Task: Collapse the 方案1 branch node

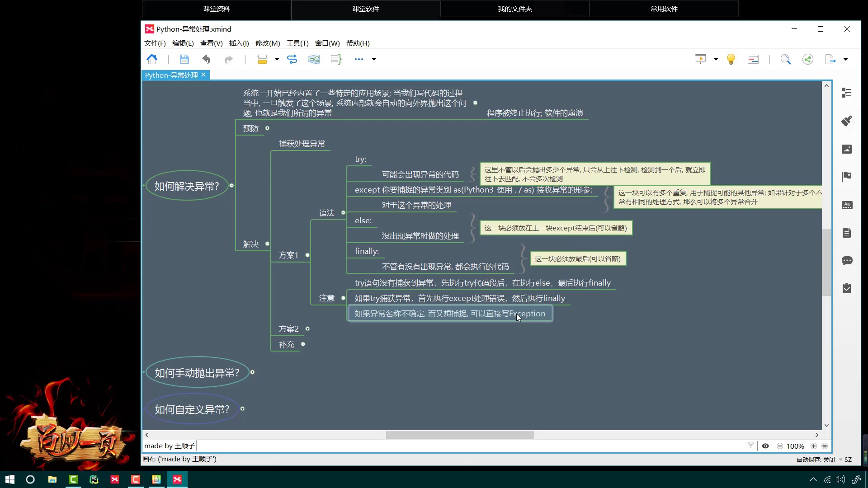Action: (307, 255)
